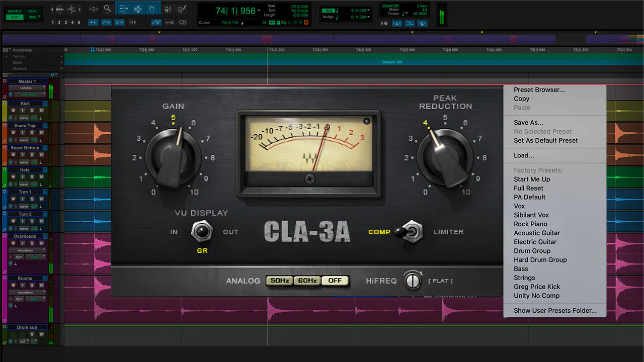Select the Zoomer magnifier tool
The image size is (644, 362).
[x=107, y=9]
